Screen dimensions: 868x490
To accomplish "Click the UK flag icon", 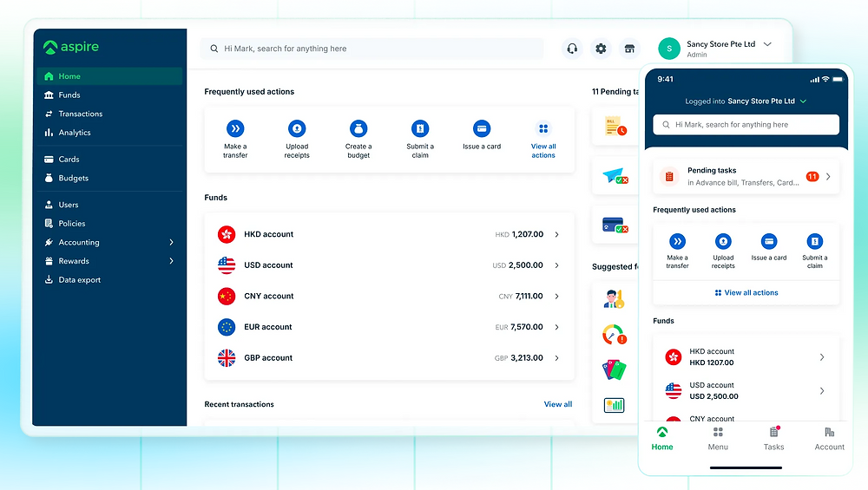I will pos(227,358).
